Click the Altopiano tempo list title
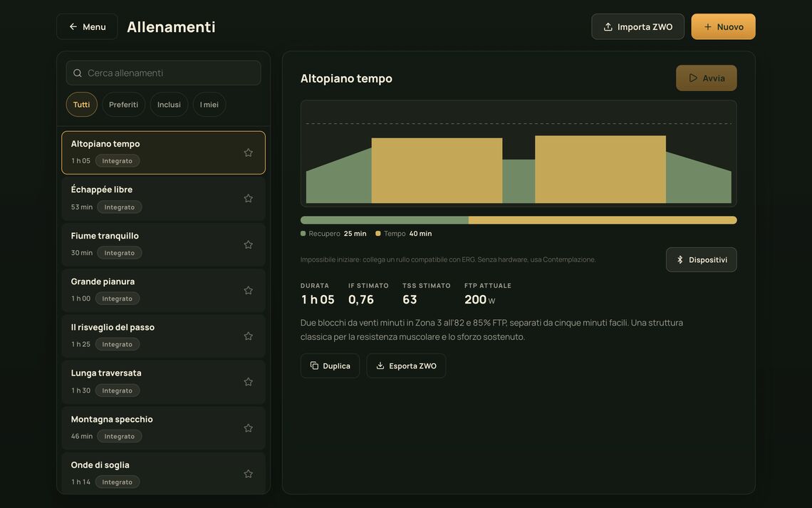Viewport: 812px width, 508px height. pos(105,144)
